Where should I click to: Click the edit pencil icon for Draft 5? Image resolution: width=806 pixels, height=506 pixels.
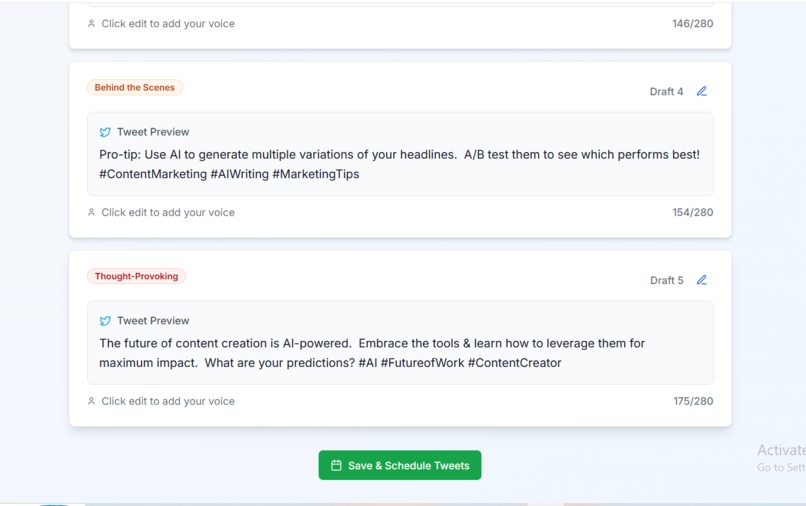point(702,280)
